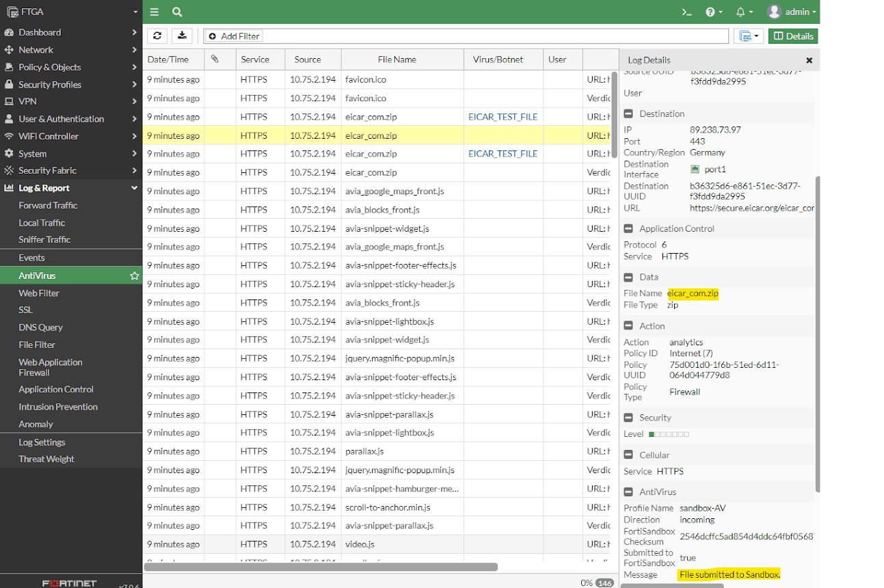
Task: Click the AntiVirus favorite star icon
Action: tap(135, 276)
